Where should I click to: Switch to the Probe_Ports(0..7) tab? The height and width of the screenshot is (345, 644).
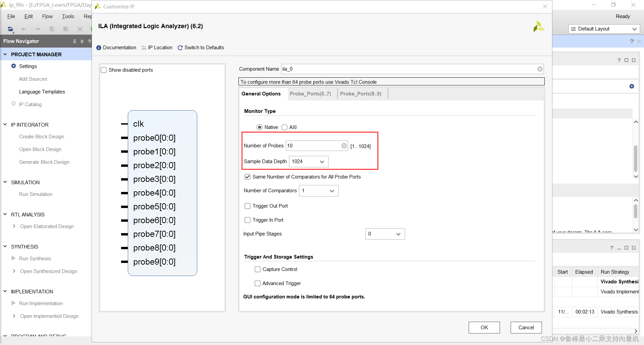[310, 94]
